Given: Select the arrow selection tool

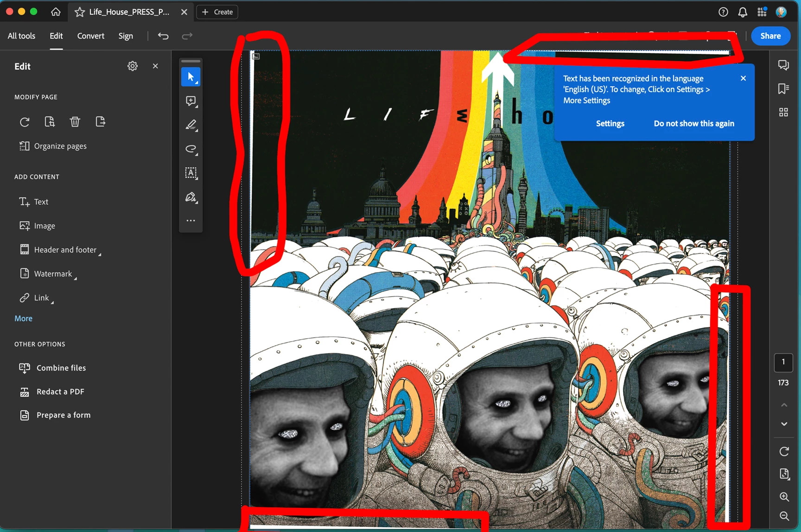Looking at the screenshot, I should pyautogui.click(x=191, y=77).
